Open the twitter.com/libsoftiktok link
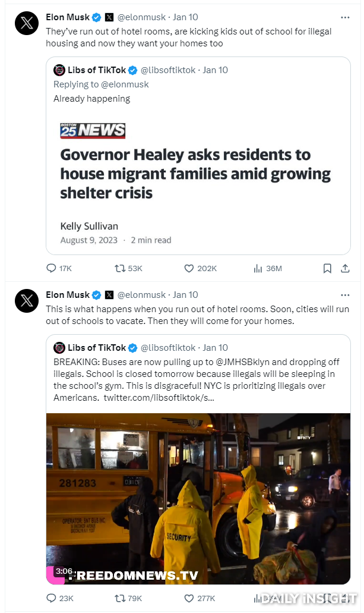The image size is (364, 613). pyautogui.click(x=159, y=398)
